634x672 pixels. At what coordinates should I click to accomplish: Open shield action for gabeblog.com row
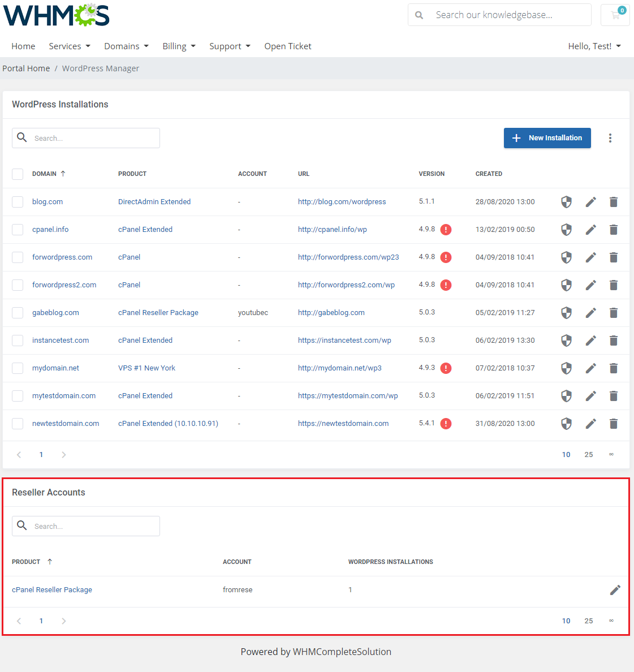[x=566, y=313]
